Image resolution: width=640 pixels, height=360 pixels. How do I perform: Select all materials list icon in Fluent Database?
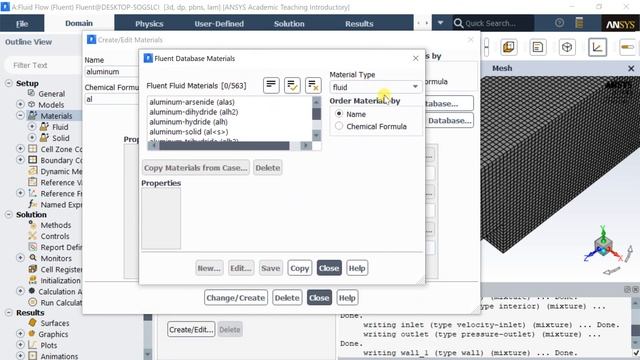(x=271, y=85)
